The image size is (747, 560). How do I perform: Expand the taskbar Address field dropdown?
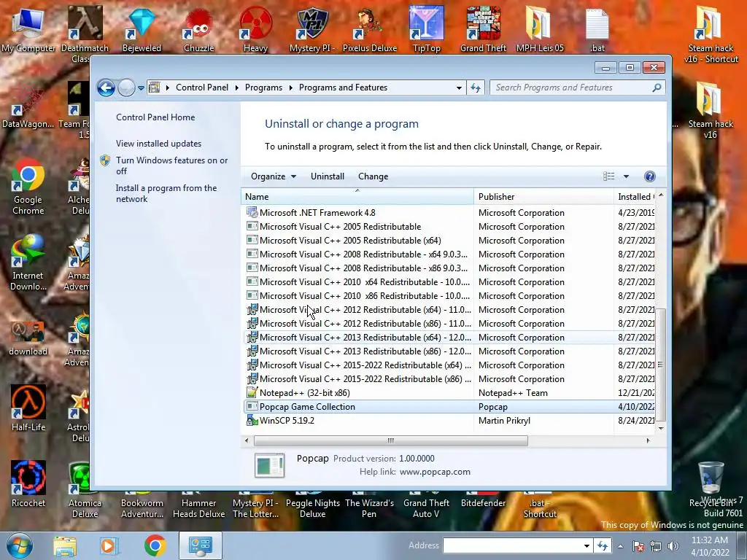click(587, 545)
